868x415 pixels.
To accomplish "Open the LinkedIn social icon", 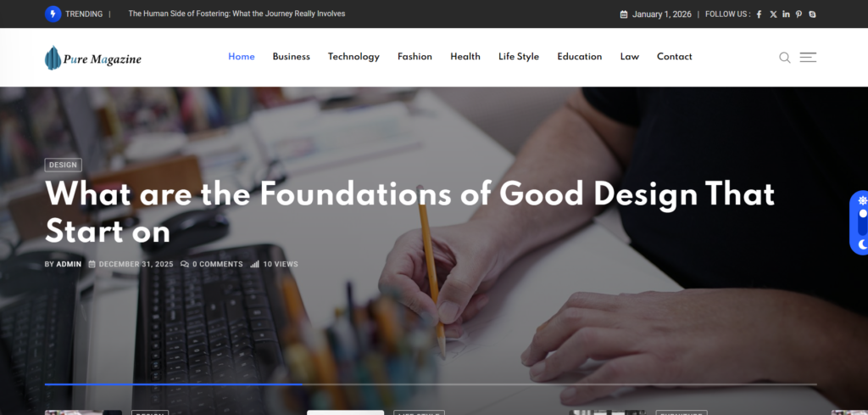I will (x=786, y=14).
